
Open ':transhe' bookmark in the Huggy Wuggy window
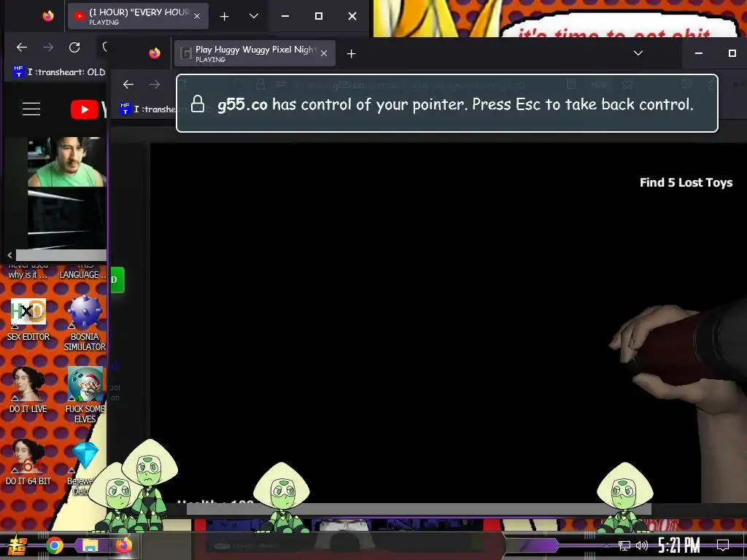[x=147, y=109]
